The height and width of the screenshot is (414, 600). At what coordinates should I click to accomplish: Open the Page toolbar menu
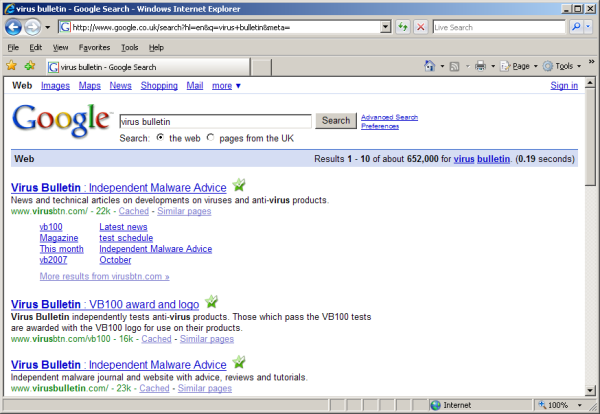tap(519, 66)
